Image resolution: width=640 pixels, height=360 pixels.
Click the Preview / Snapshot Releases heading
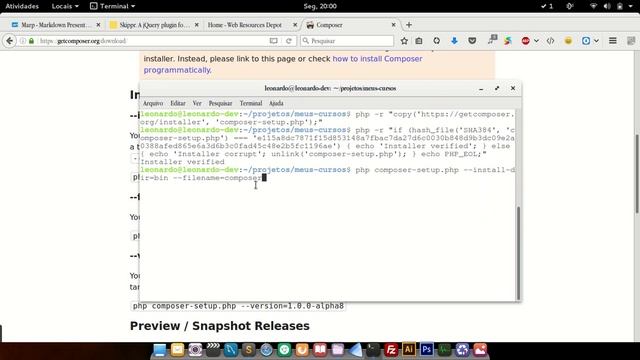220,326
